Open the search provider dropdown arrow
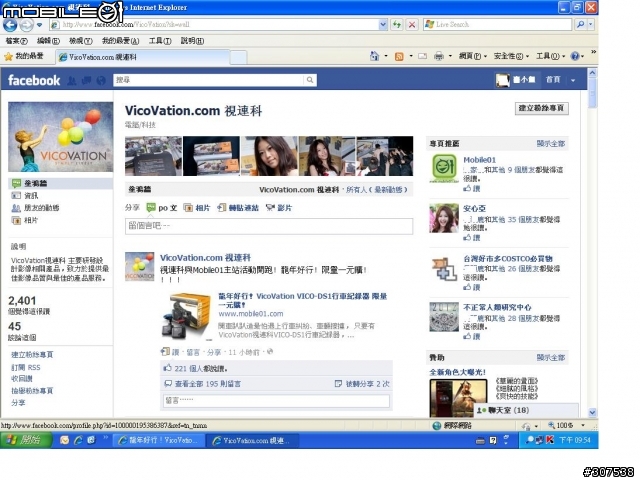640x480 pixels. 590,24
